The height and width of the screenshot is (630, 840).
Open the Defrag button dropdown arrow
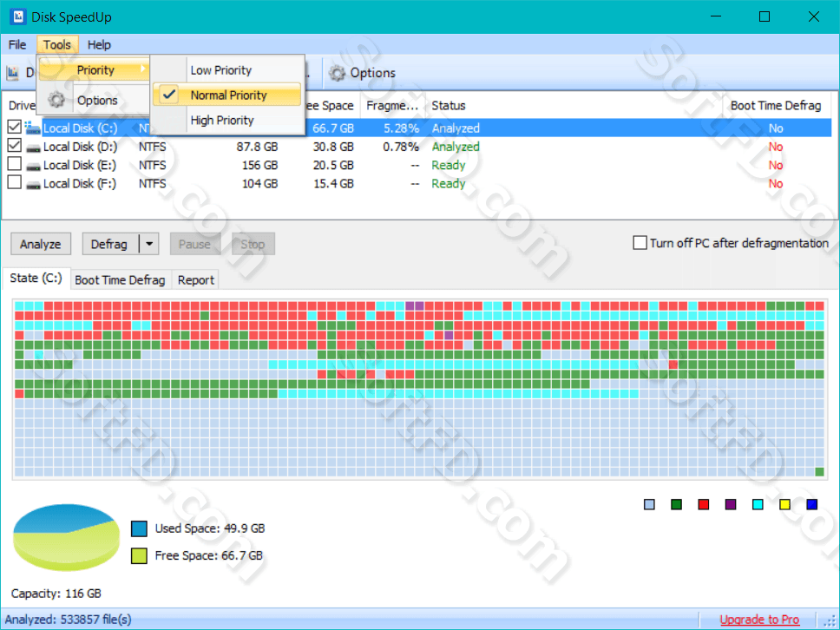(x=149, y=245)
